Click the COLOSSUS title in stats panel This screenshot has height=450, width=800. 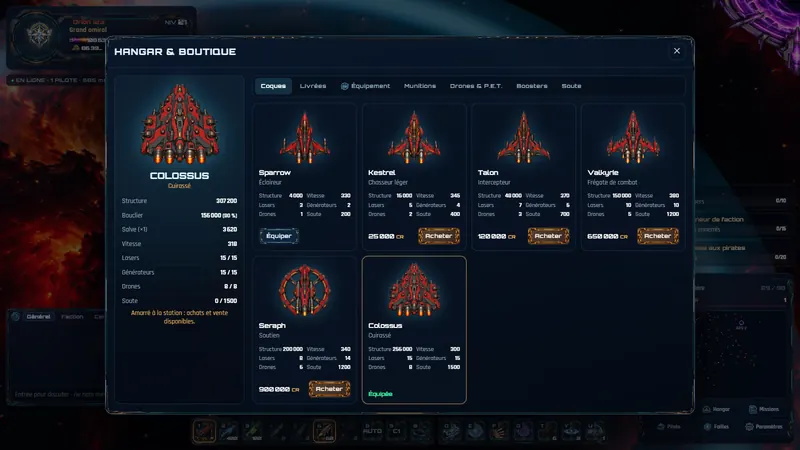(180, 176)
